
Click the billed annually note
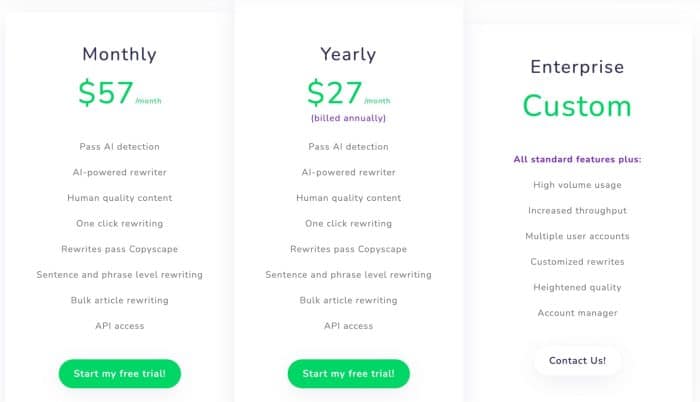pos(349,118)
